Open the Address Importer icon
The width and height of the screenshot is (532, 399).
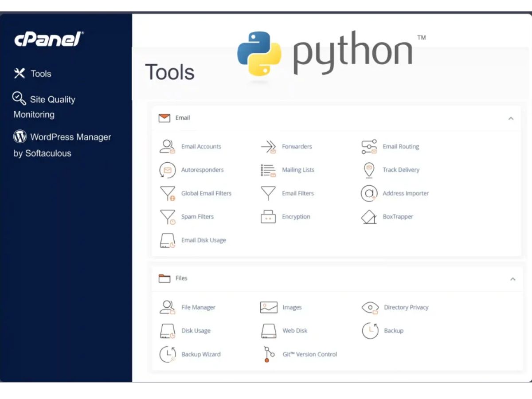point(369,194)
